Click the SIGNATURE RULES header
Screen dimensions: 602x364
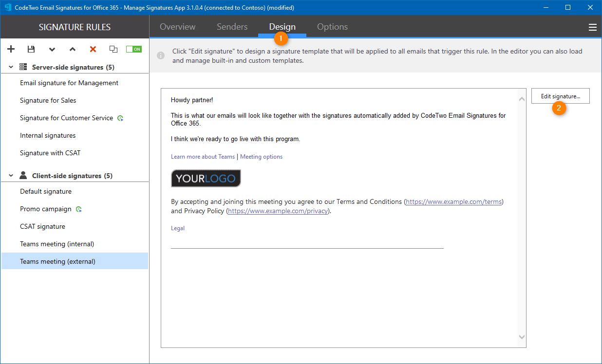tap(75, 27)
